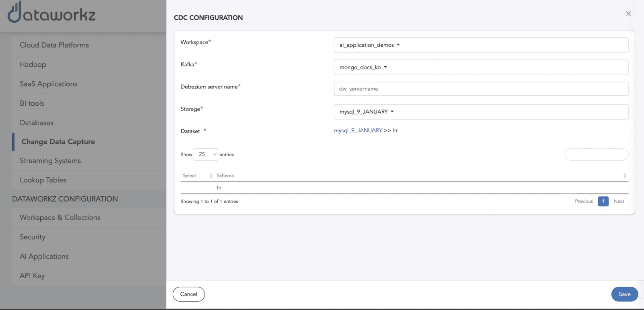Select Change Data Capture menu item
Screen dimensions: 644x310
[58, 142]
